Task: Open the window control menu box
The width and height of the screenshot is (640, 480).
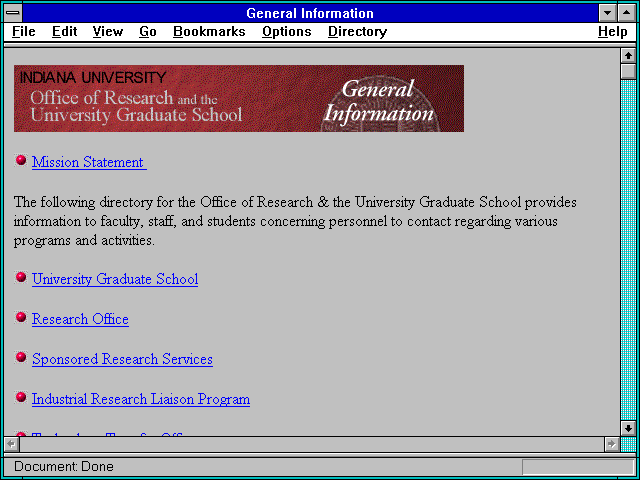Action: tap(13, 13)
